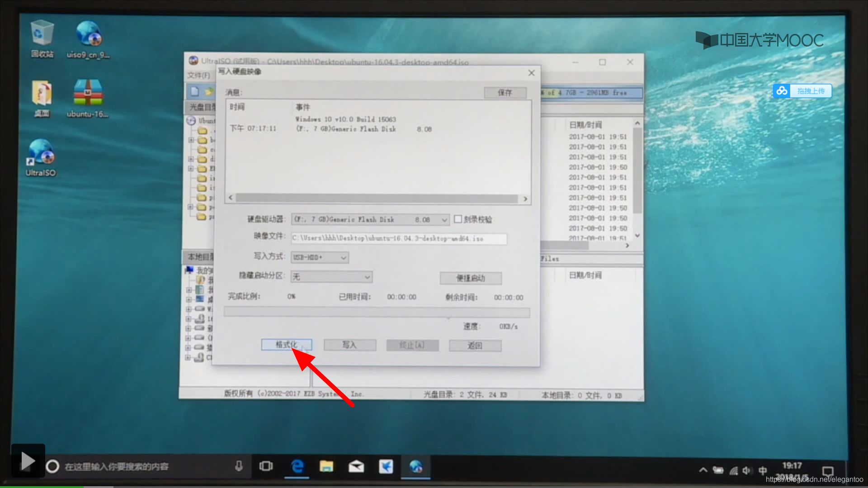Click the file list vertical scroll up arrow
Screen dimensions: 868x488
(637, 123)
